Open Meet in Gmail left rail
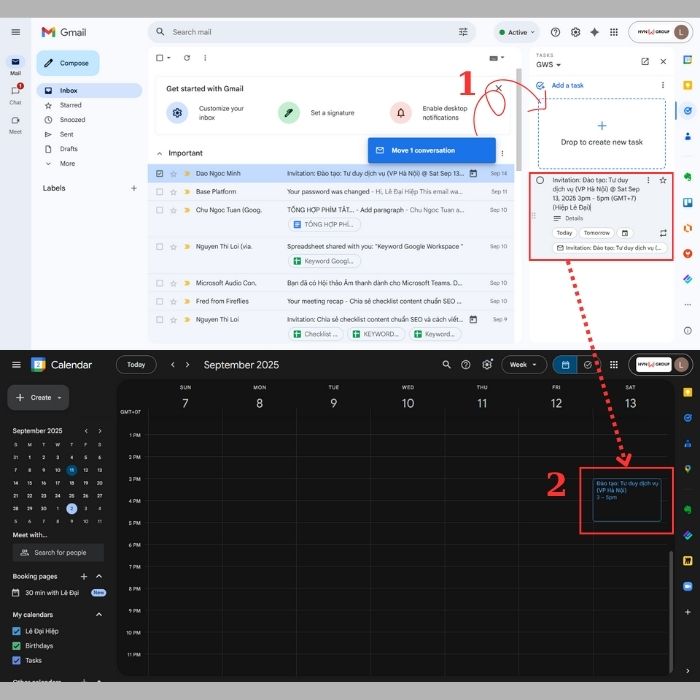The width and height of the screenshot is (700, 700). tap(15, 125)
